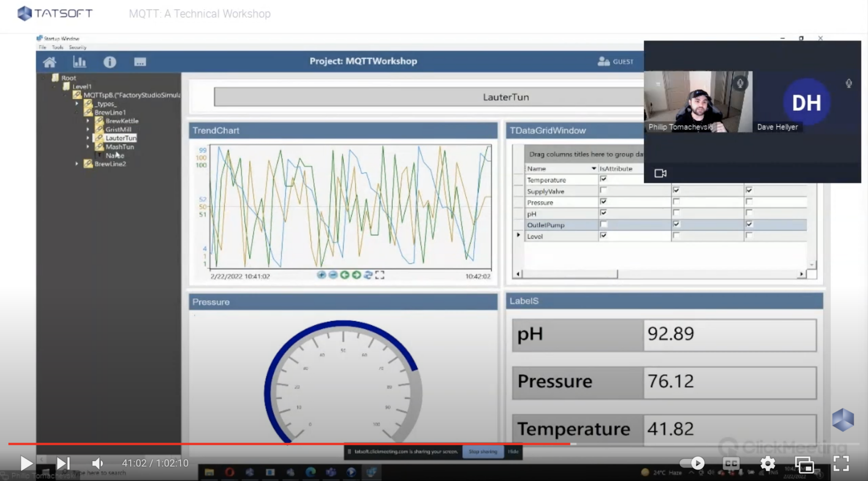The width and height of the screenshot is (868, 481).
Task: Open Opera browser in taskbar
Action: tap(230, 472)
